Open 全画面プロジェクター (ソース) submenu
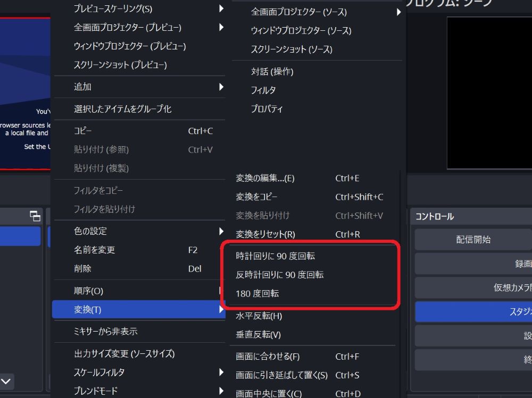 point(317,12)
